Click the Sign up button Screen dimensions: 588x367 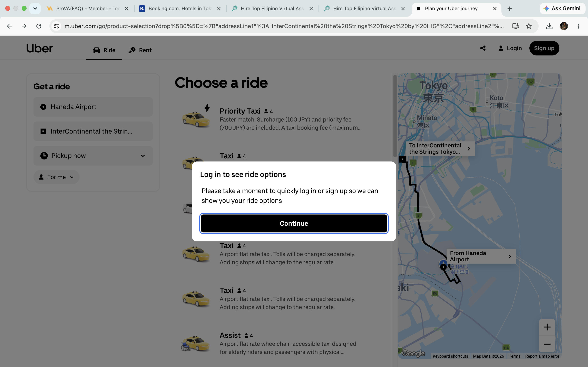point(544,48)
